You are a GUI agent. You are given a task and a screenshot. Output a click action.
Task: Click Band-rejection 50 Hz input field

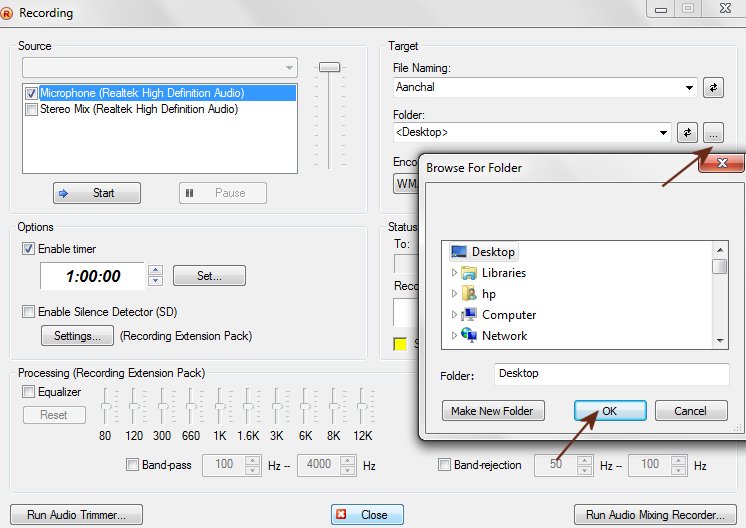pyautogui.click(x=556, y=465)
